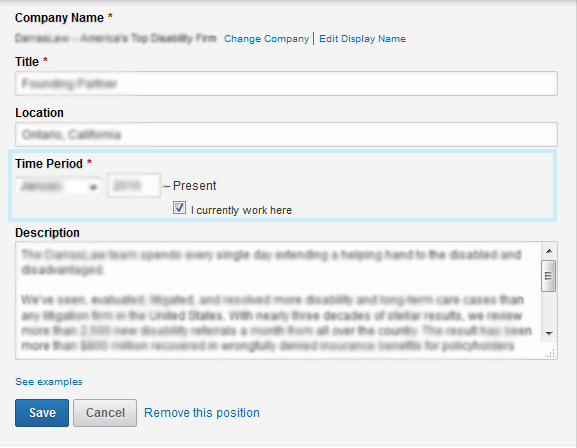Focus the Title text field
This screenshot has width=577, height=448.
point(286,84)
